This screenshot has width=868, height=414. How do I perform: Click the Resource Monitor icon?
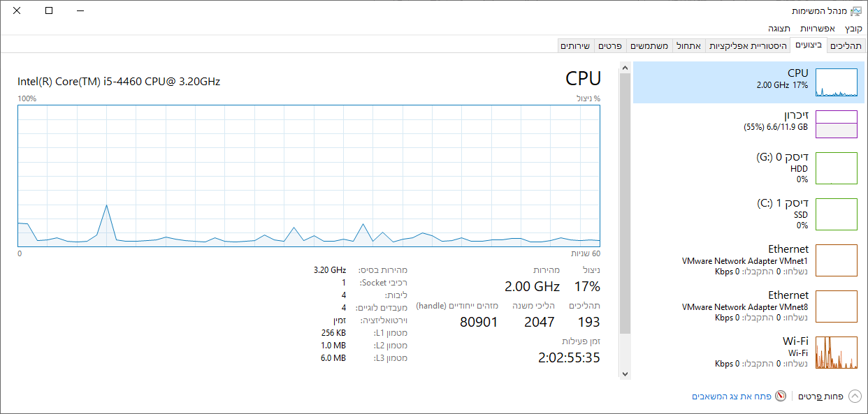point(781,396)
